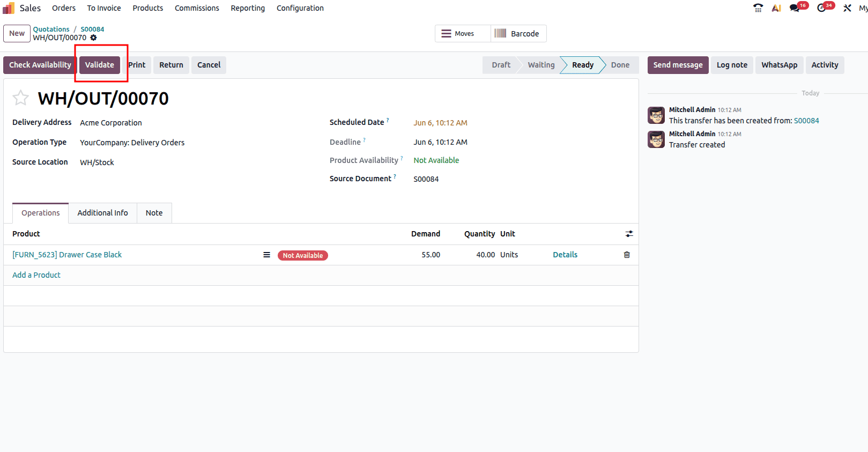Click the Scheduled Date help question mark
This screenshot has width=868, height=452.
coord(388,120)
